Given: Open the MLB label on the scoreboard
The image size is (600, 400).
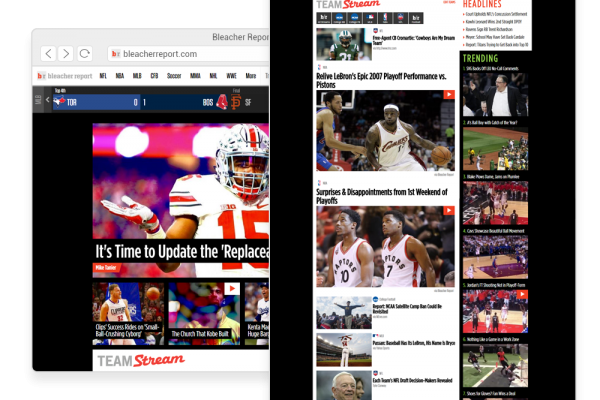Looking at the screenshot, I should coord(38,100).
